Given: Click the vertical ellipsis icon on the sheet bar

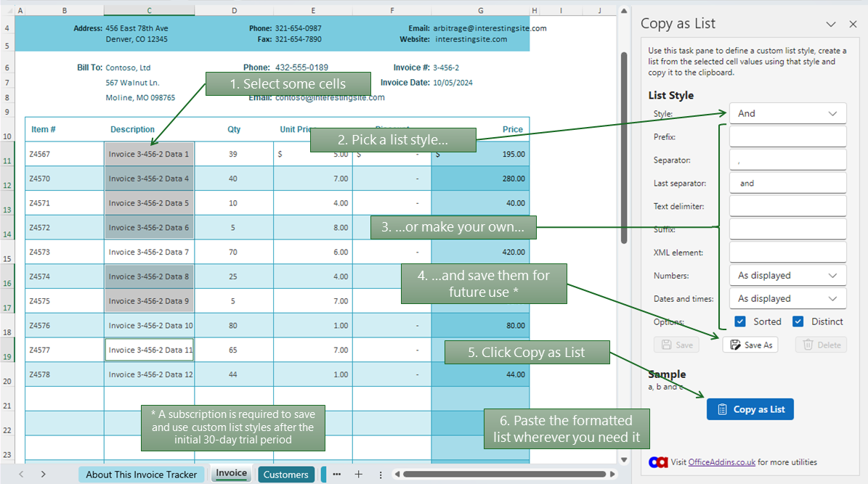Looking at the screenshot, I should pos(381,474).
